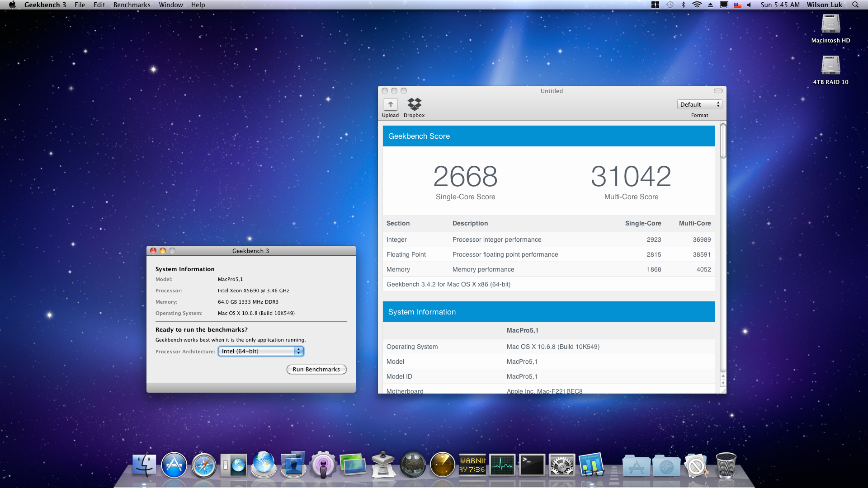Click the Operating System row in System Information
The width and height of the screenshot is (868, 488).
[x=548, y=347]
